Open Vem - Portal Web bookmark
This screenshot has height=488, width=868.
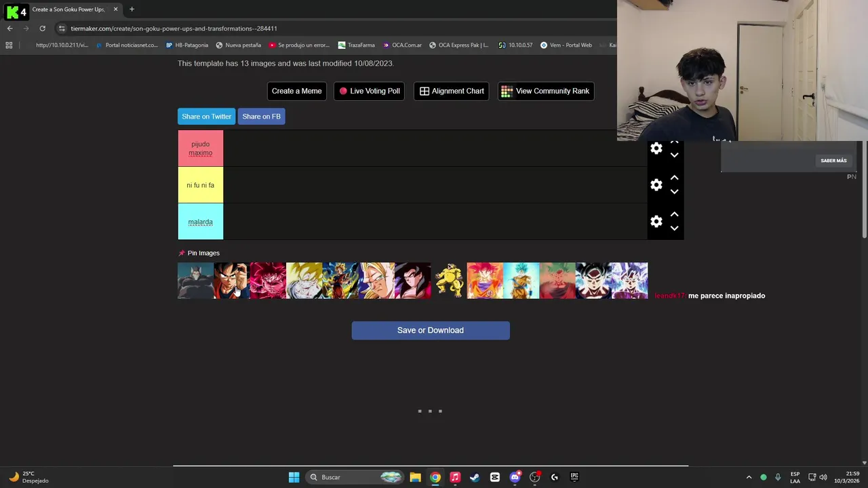click(566, 45)
